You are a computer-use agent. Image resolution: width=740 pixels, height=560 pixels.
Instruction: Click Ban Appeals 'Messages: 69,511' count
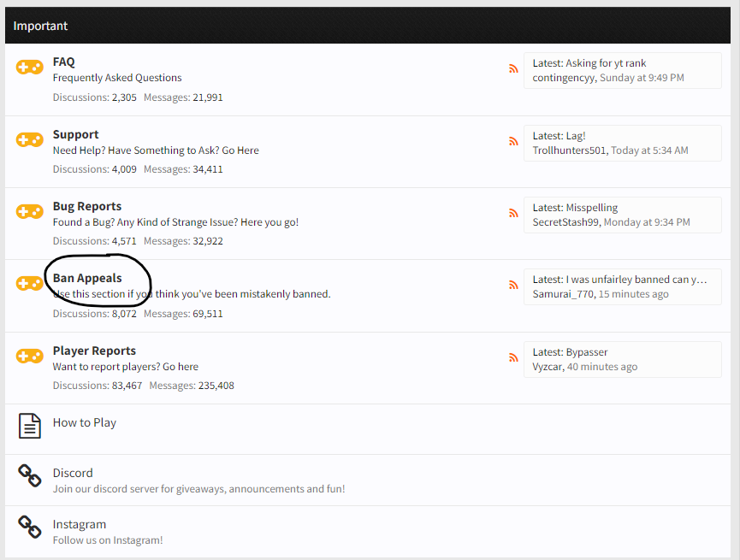pos(183,314)
